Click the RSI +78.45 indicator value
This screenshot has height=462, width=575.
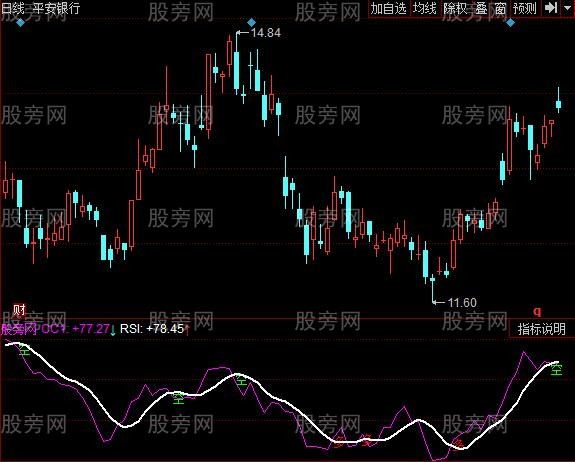pos(152,329)
